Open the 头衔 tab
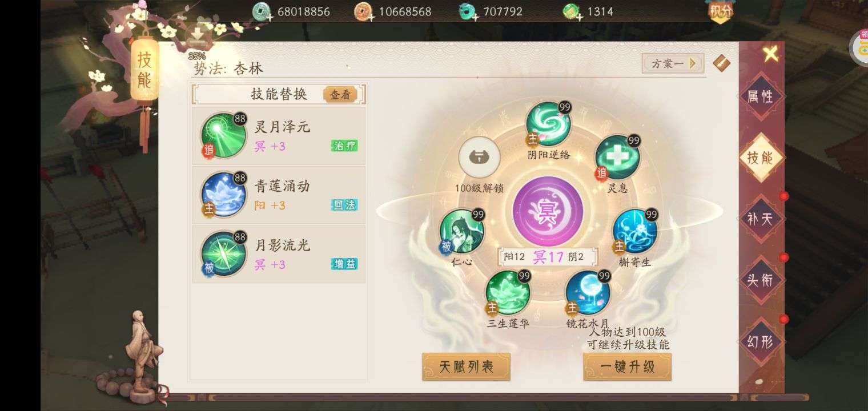 tap(759, 280)
